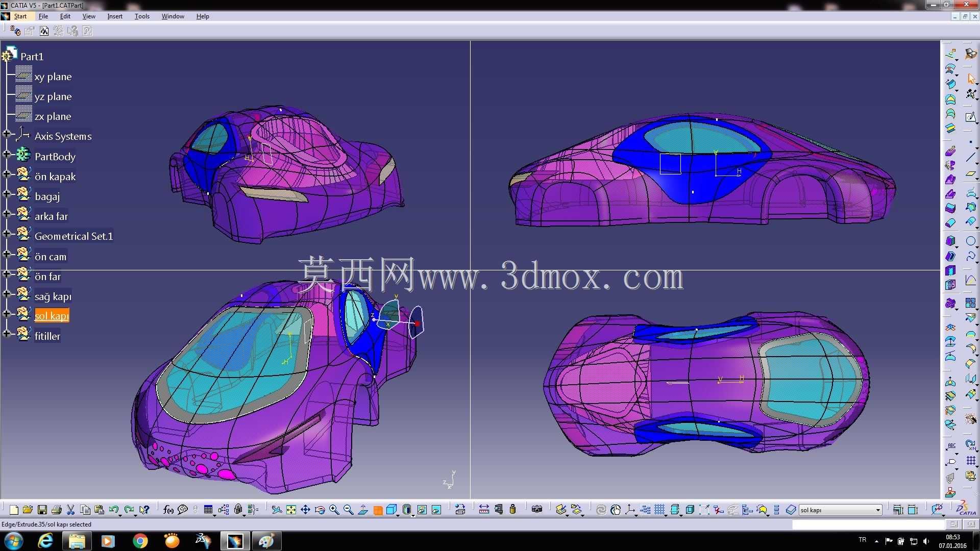
Task: Open the Sketcher icon in right toolbar
Action: coord(970,117)
